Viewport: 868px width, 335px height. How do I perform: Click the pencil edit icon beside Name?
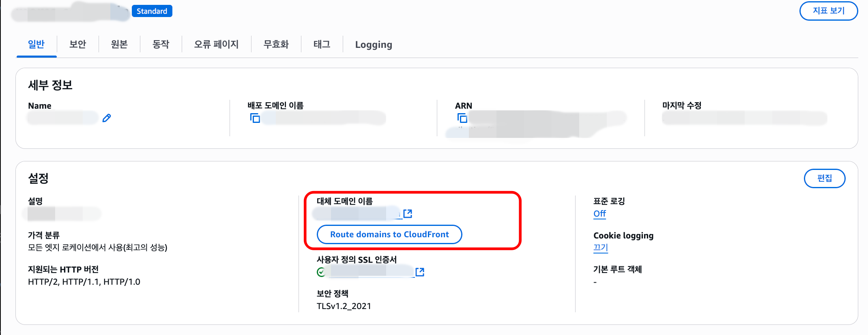[x=107, y=118]
